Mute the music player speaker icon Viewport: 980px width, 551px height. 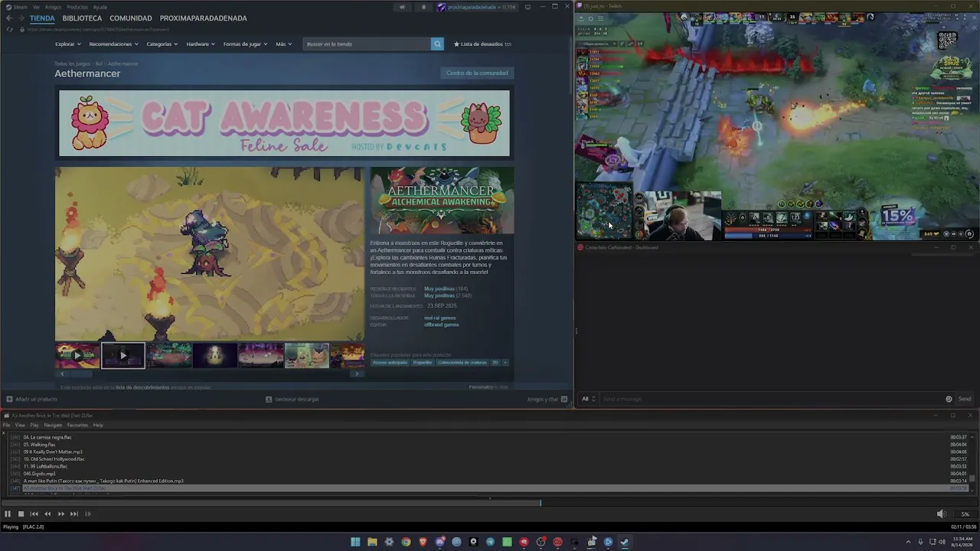[941, 514]
